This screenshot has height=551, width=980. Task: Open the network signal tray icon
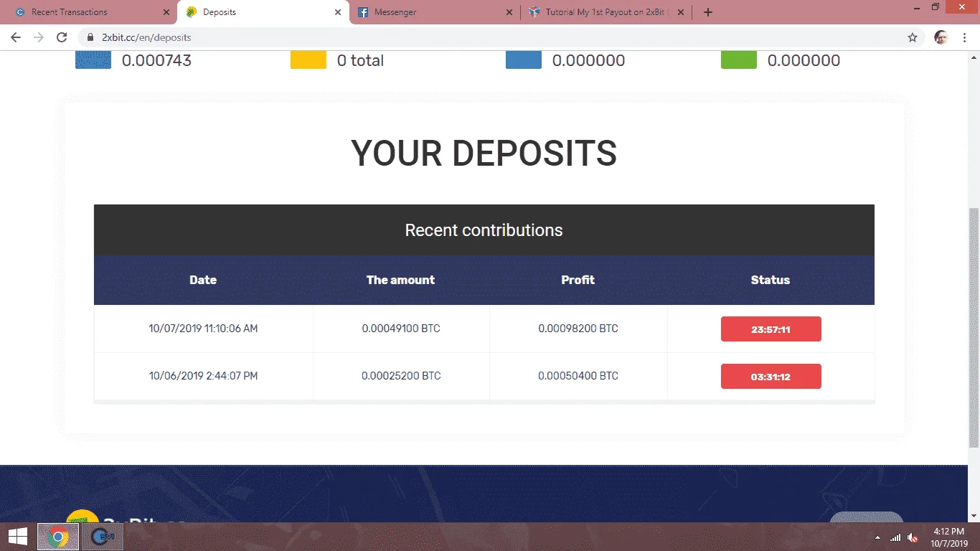[x=895, y=537]
